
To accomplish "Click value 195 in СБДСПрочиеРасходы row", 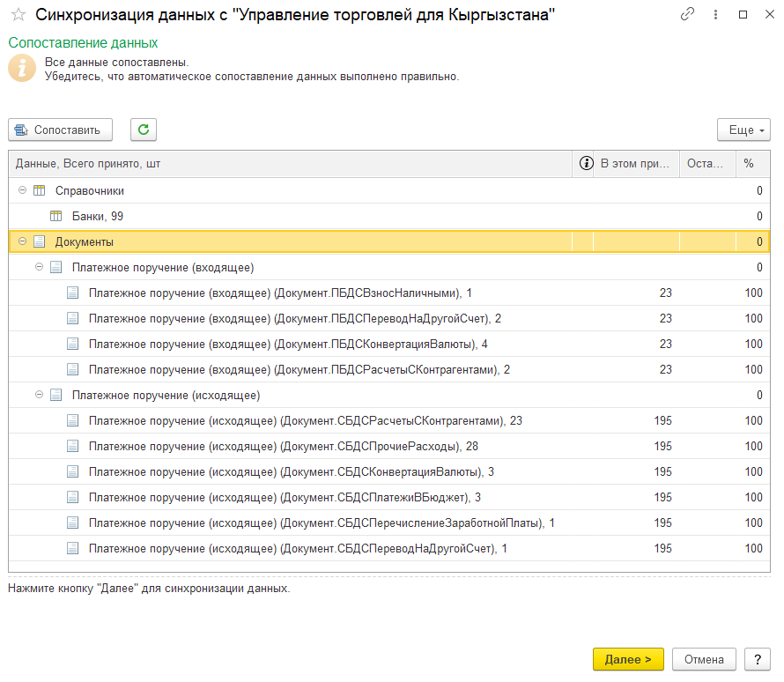I will click(x=663, y=446).
